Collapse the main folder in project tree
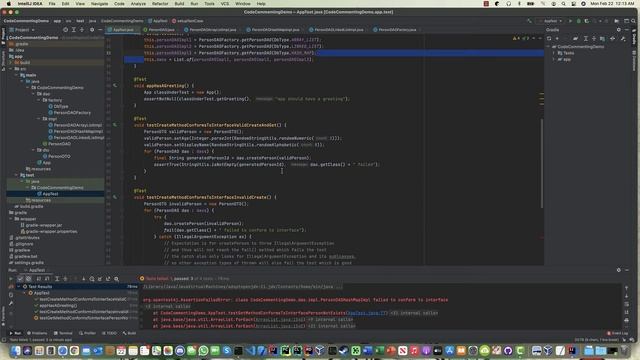Screen dimensions: 640x360 (x=17, y=75)
